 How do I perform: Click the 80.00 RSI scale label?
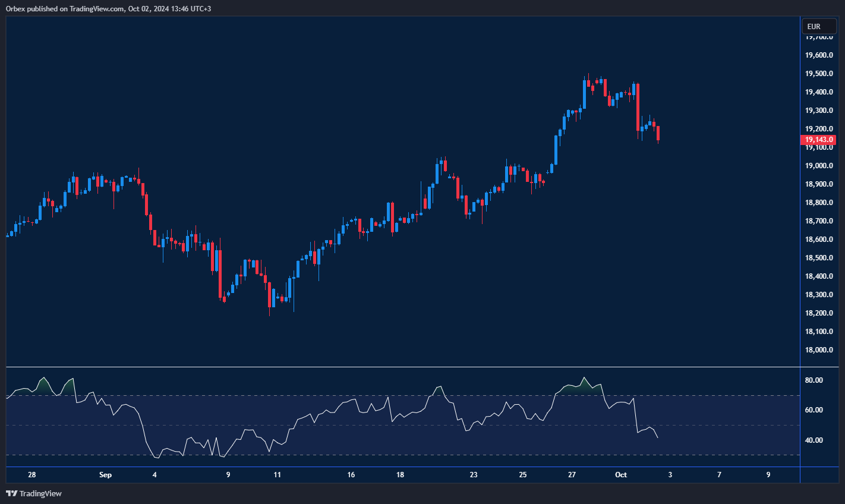[x=814, y=380]
